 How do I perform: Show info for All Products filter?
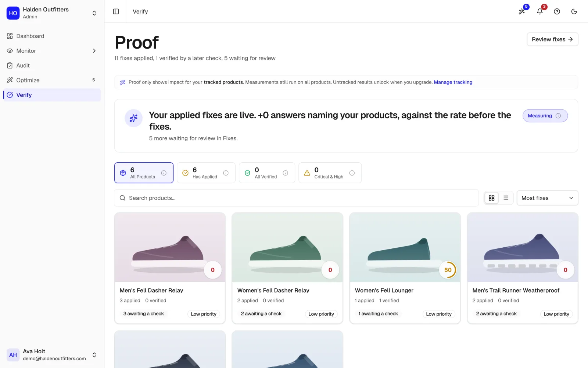(x=164, y=173)
